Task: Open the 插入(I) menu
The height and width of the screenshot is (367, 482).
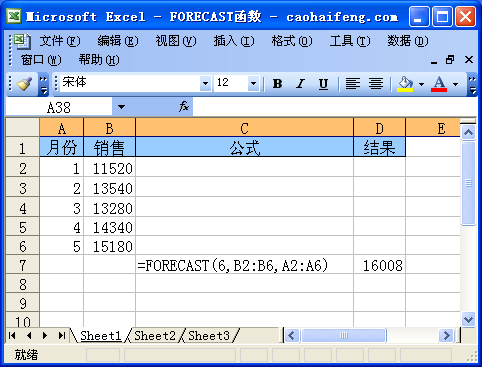Action: 234,41
